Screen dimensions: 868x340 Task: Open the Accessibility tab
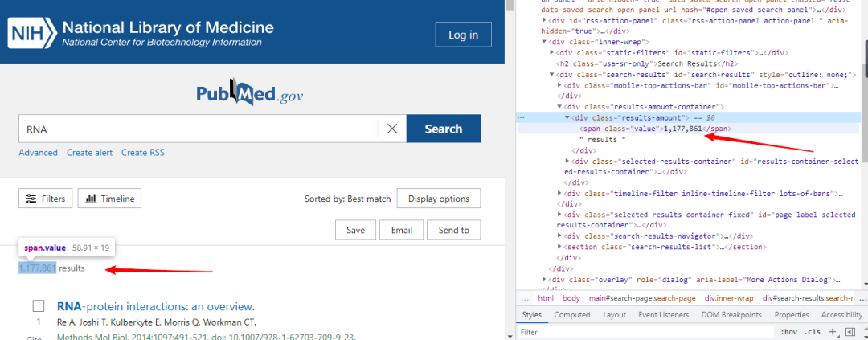point(841,314)
